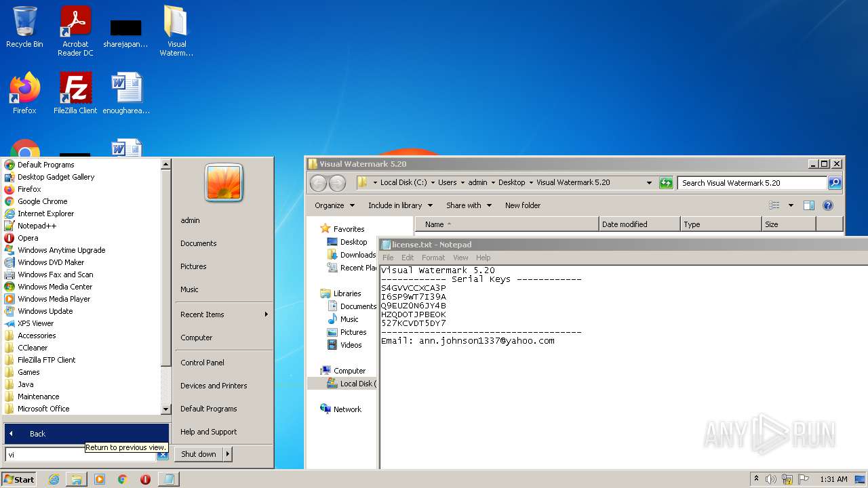The width and height of the screenshot is (868, 488).
Task: Click the Shut down button
Action: click(x=199, y=454)
